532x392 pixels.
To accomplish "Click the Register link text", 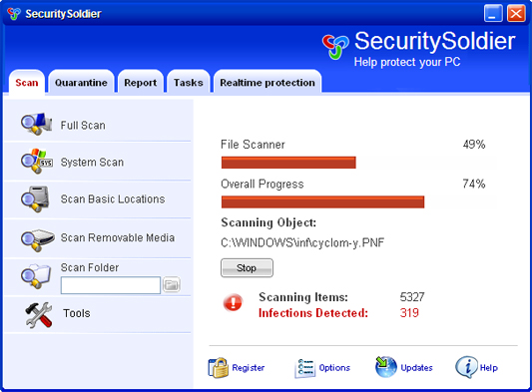I will pyautogui.click(x=248, y=368).
